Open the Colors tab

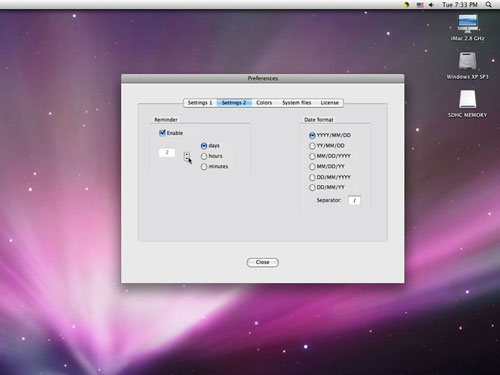264,103
